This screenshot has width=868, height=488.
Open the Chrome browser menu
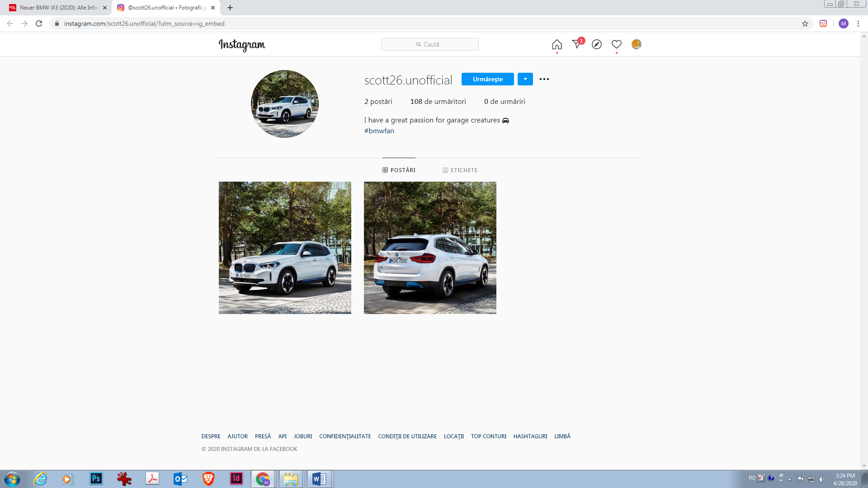click(x=859, y=23)
